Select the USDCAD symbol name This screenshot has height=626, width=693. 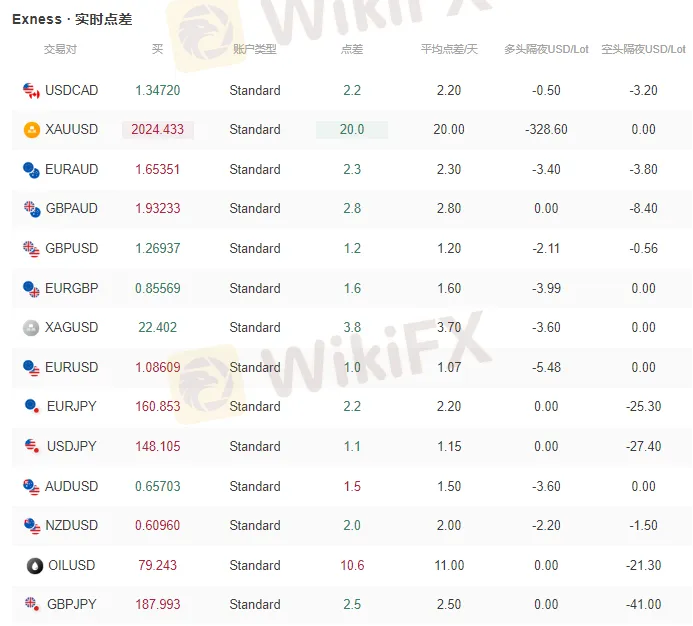[x=72, y=90]
